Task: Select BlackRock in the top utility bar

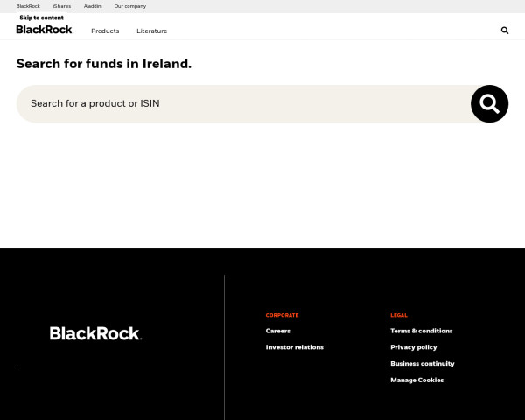Action: [x=28, y=6]
